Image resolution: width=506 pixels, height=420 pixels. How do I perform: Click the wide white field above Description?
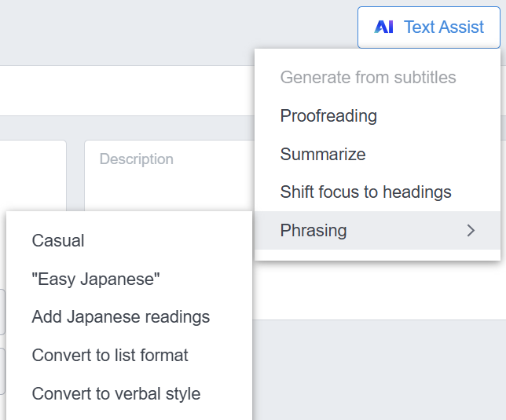click(126, 90)
